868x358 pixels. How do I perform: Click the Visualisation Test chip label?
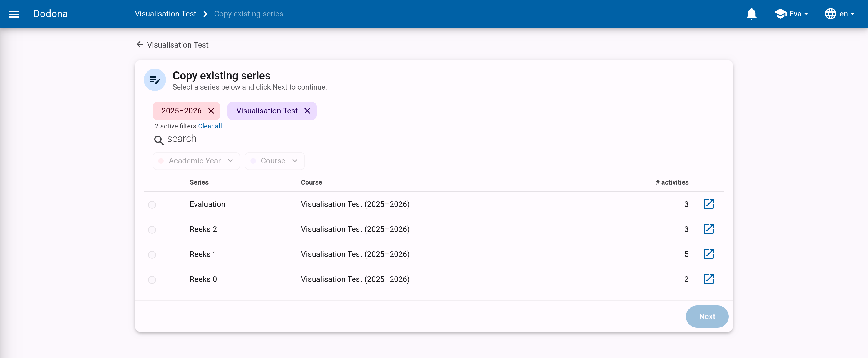coord(267,111)
